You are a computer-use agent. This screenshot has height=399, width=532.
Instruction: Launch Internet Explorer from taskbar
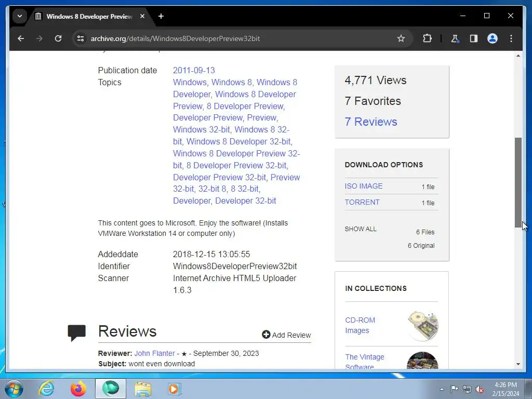point(46,389)
